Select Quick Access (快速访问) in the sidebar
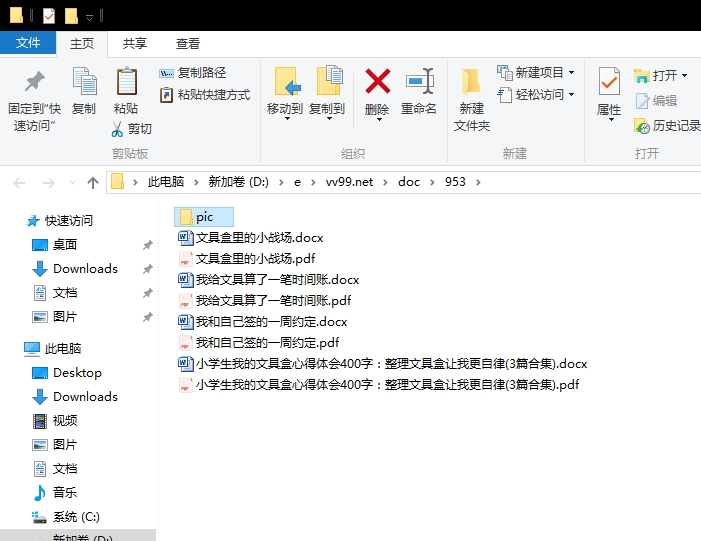This screenshot has height=541, width=701. click(60, 220)
